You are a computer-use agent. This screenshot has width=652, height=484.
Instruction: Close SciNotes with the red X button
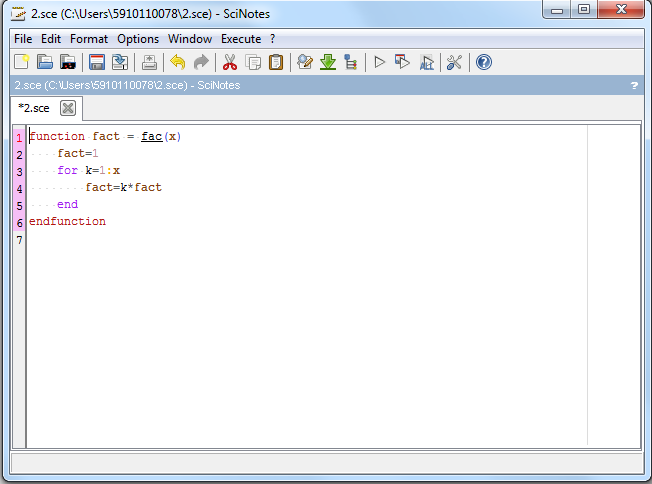(621, 9)
